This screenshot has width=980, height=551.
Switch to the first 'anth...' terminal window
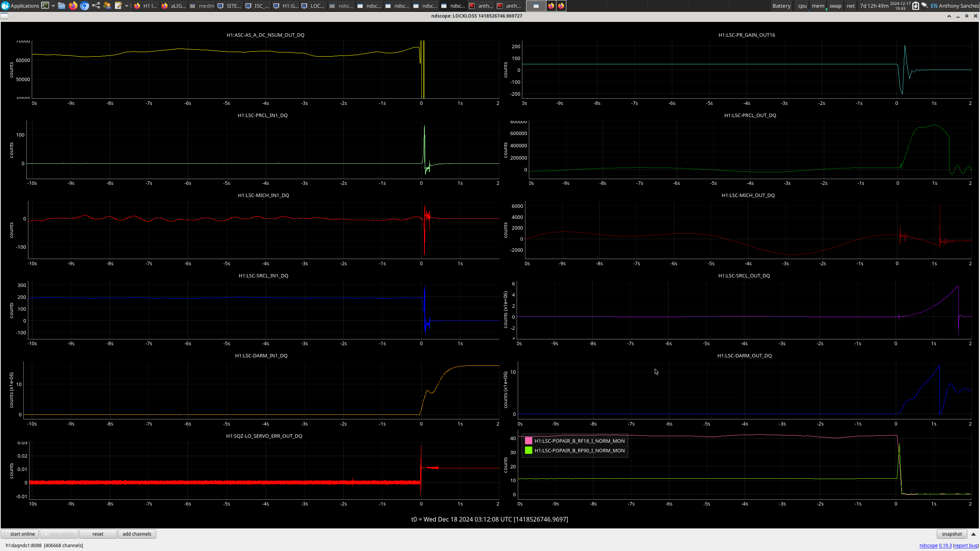(481, 6)
